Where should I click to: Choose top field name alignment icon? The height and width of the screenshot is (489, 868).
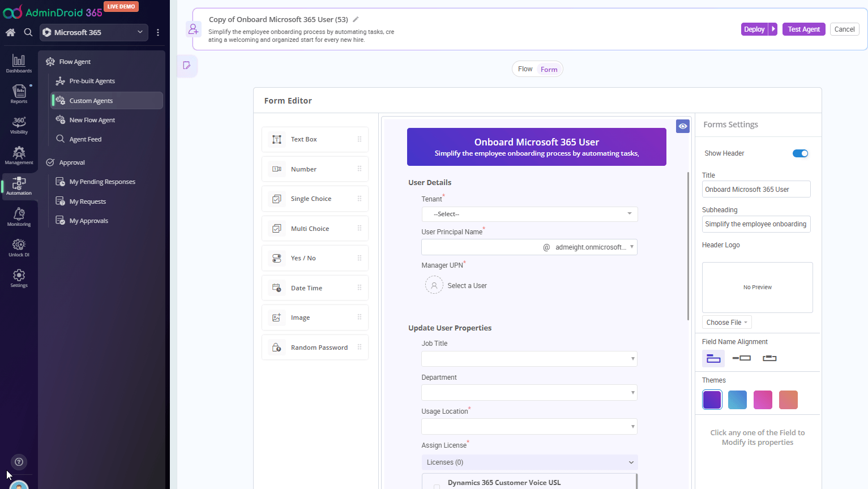pyautogui.click(x=713, y=358)
